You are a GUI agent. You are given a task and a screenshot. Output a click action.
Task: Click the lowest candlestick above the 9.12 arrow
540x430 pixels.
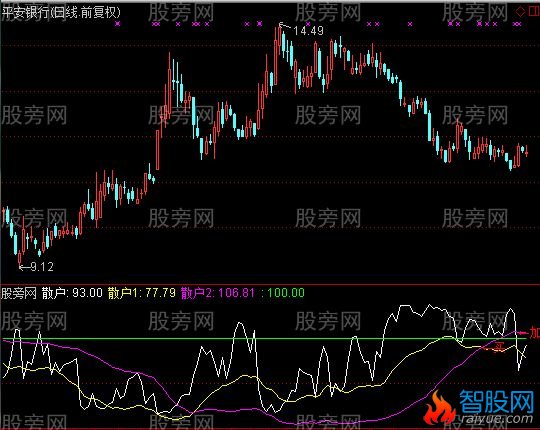20,258
